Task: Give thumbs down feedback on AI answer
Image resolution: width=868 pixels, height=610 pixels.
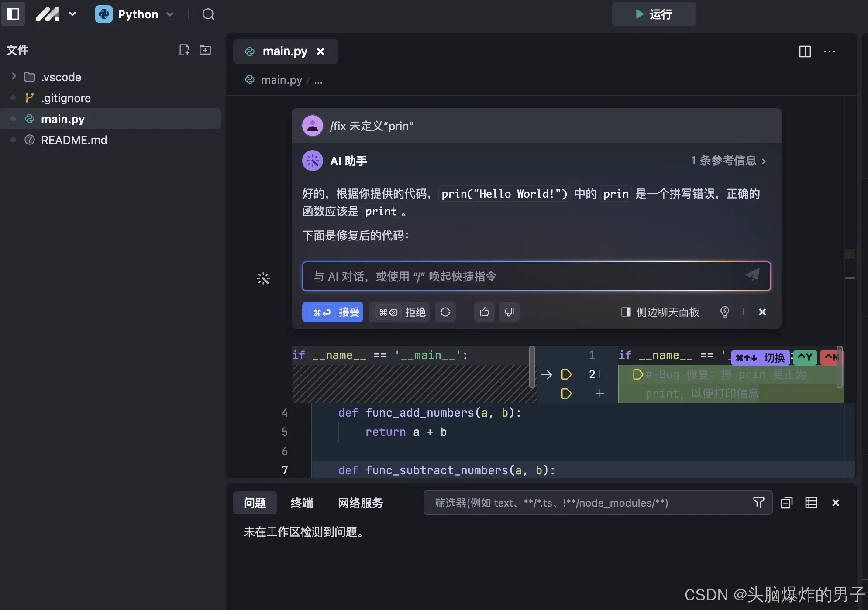Action: click(x=509, y=312)
